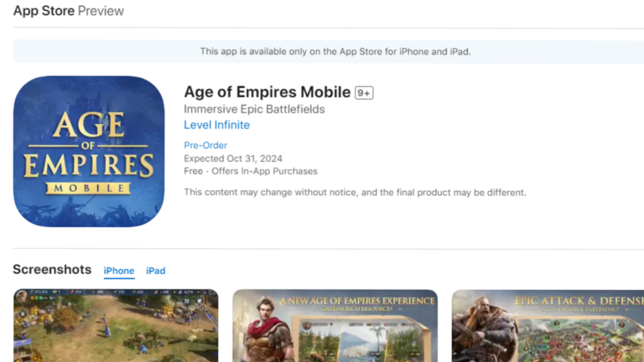Screen dimensions: 644x362
Task: Open the 'New Age of Empires Experience' screenshot
Action: [x=335, y=325]
